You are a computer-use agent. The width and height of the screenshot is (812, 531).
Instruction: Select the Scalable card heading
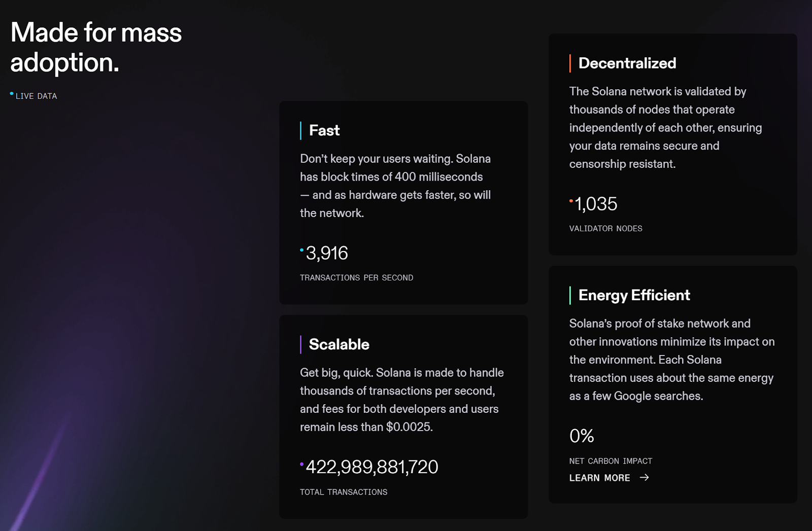[339, 344]
